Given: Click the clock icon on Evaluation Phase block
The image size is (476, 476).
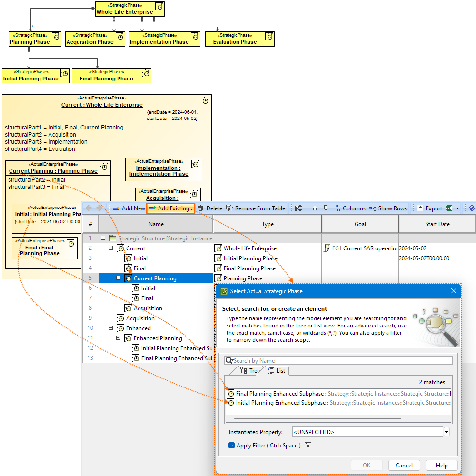Looking at the screenshot, I should [269, 37].
